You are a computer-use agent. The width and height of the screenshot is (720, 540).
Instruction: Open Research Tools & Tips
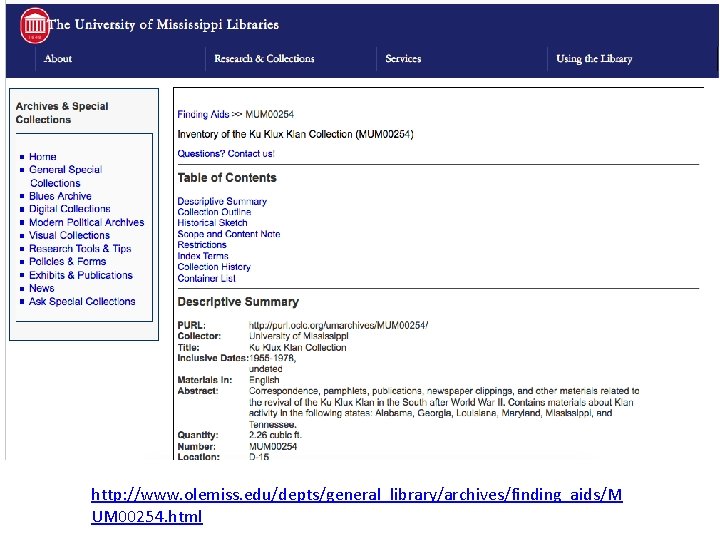(80, 248)
